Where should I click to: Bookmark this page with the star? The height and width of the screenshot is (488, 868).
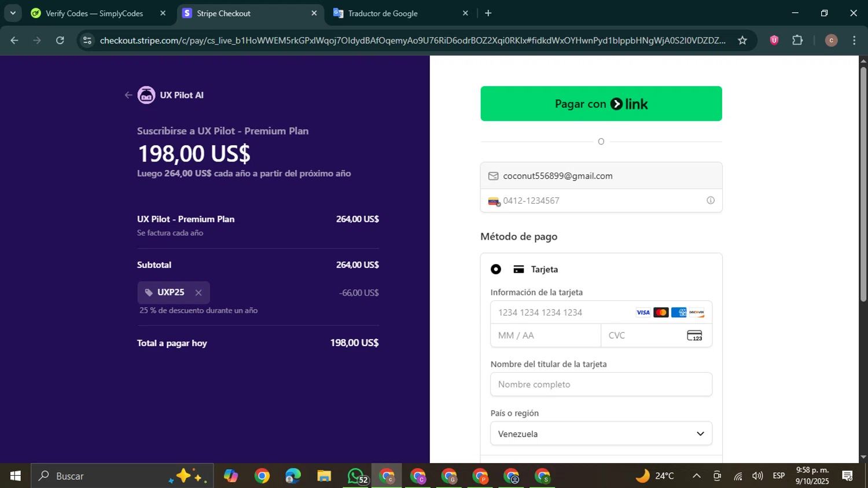coord(742,40)
